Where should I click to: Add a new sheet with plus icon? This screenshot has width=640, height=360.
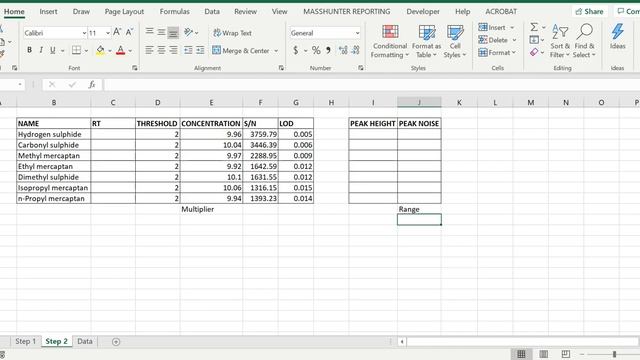pos(116,342)
